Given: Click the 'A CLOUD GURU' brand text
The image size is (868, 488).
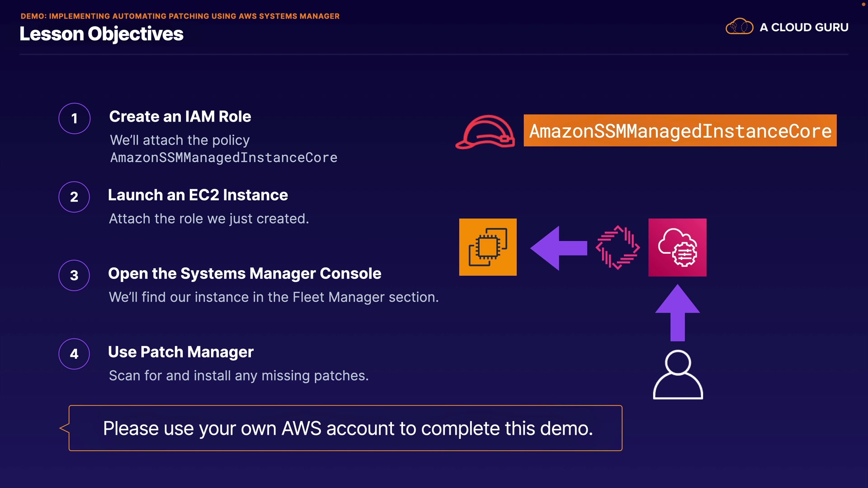Looking at the screenshot, I should 804,28.
